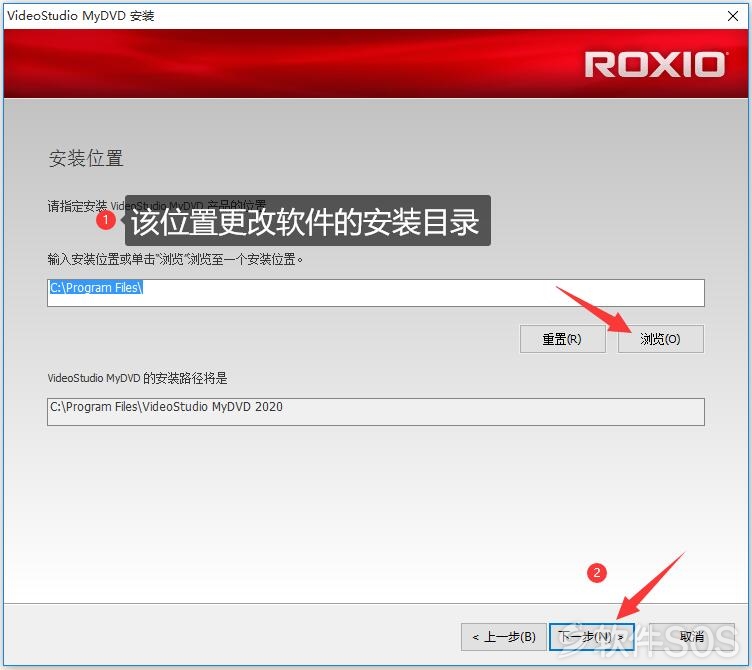Click the C:\Program Files\ install location field

(x=376, y=293)
